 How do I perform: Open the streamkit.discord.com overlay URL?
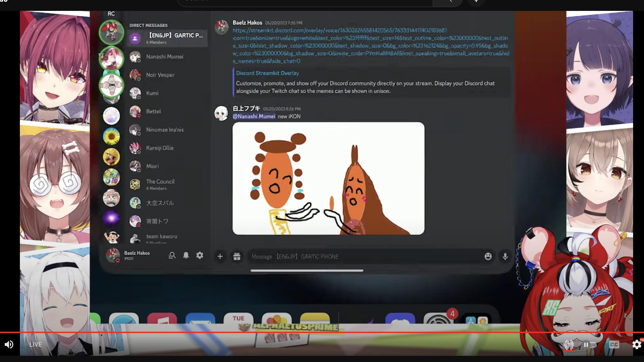point(371,46)
